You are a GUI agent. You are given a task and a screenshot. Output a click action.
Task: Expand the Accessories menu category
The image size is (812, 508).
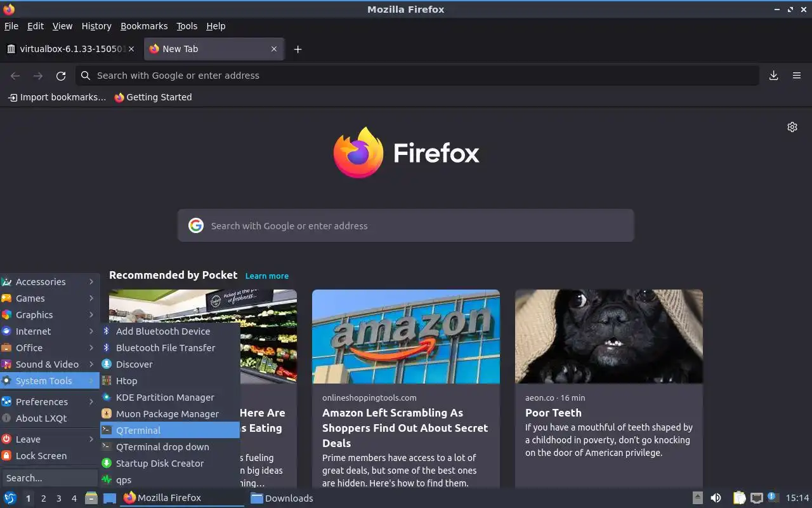coord(49,281)
